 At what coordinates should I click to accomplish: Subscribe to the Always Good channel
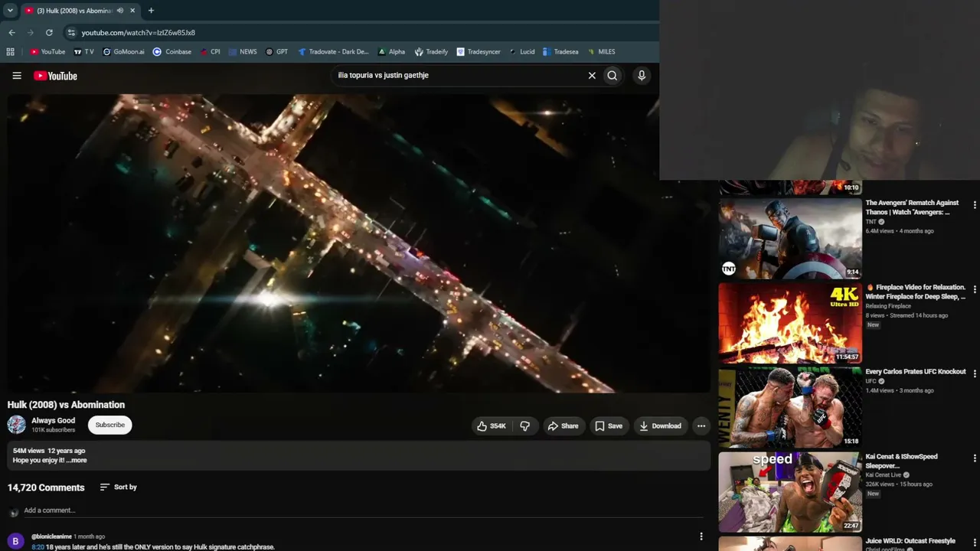110,425
